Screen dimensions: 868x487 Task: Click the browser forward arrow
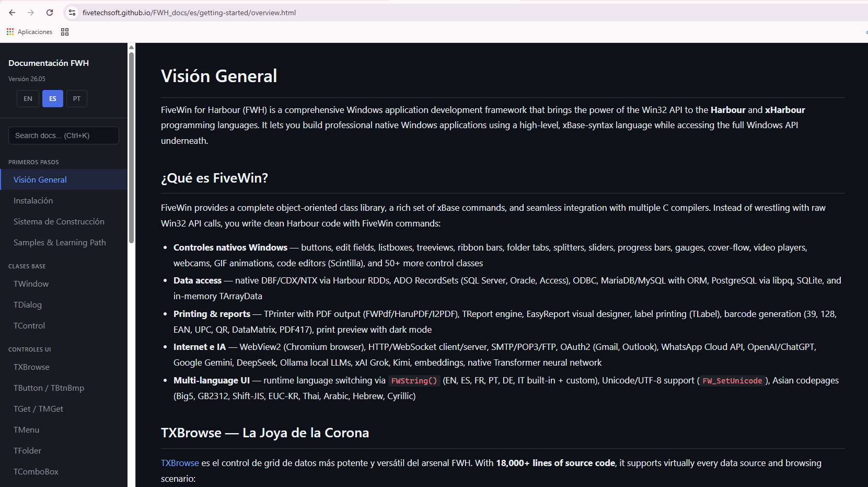pyautogui.click(x=31, y=13)
